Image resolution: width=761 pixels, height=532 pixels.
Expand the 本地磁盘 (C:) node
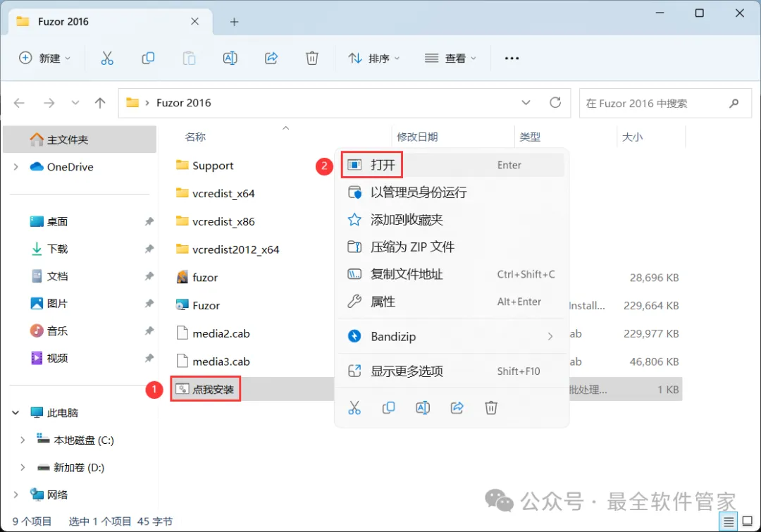coord(23,440)
